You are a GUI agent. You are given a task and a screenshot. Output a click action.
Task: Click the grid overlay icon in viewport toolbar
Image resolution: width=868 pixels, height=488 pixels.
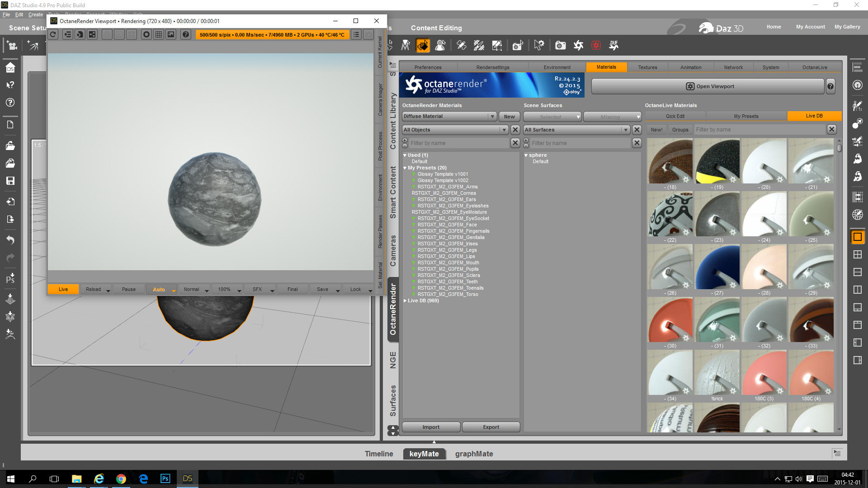159,35
